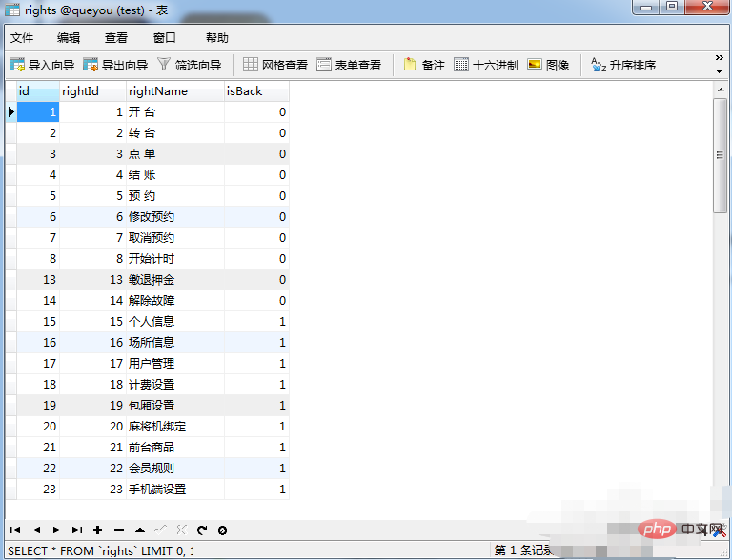Viewport: 732px width, 560px height.
Task: Refresh the table data
Action: coord(202,530)
